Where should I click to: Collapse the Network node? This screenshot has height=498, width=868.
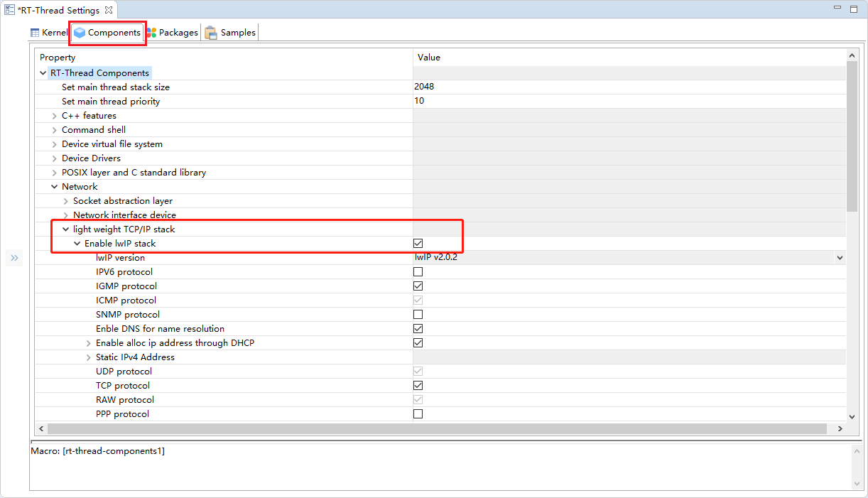54,187
